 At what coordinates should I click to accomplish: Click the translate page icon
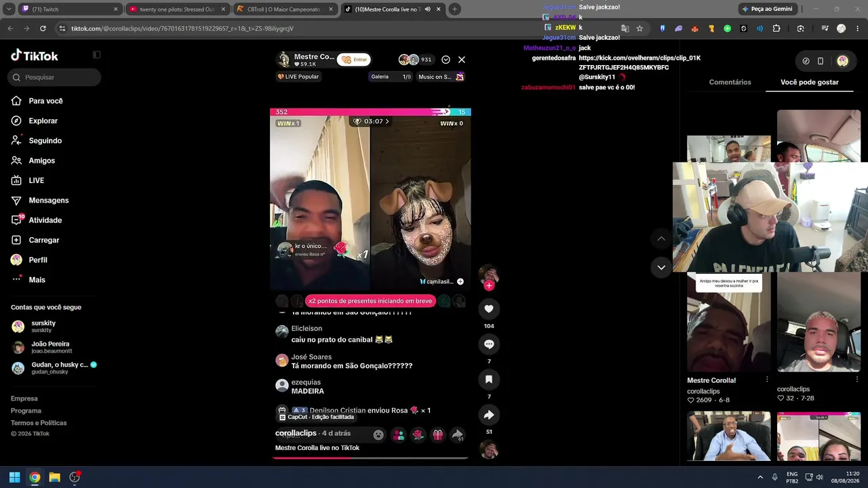coord(625,28)
